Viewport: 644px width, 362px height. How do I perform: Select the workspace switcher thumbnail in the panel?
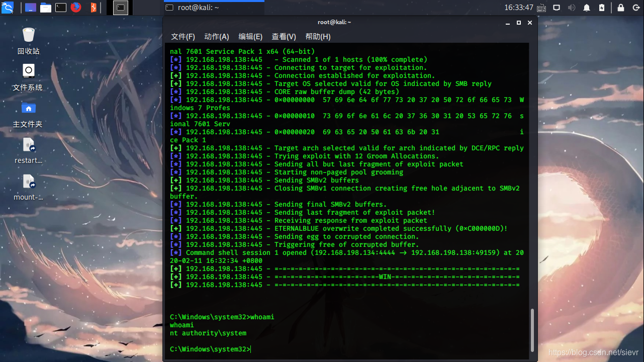121,8
